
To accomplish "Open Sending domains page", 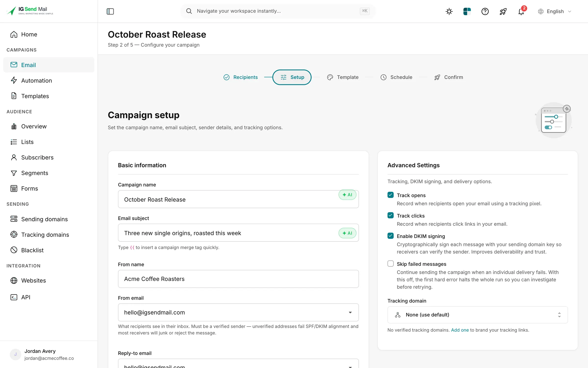I will pyautogui.click(x=49, y=219).
